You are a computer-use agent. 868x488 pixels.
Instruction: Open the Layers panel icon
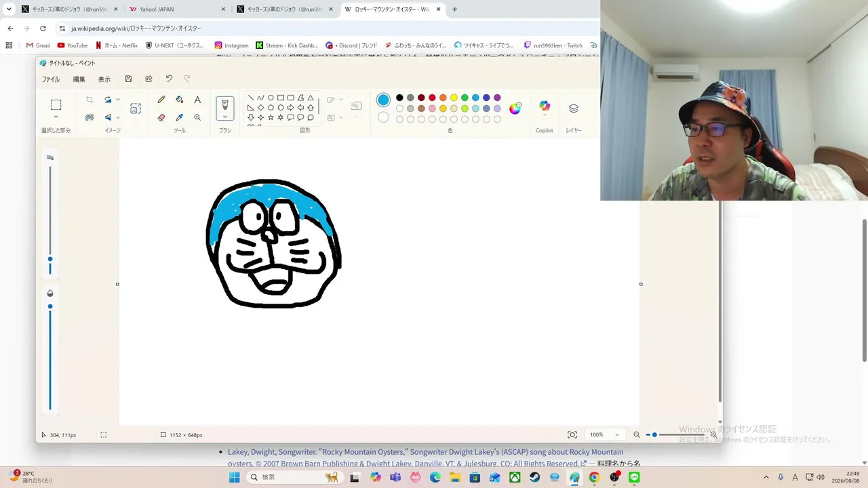pos(574,108)
